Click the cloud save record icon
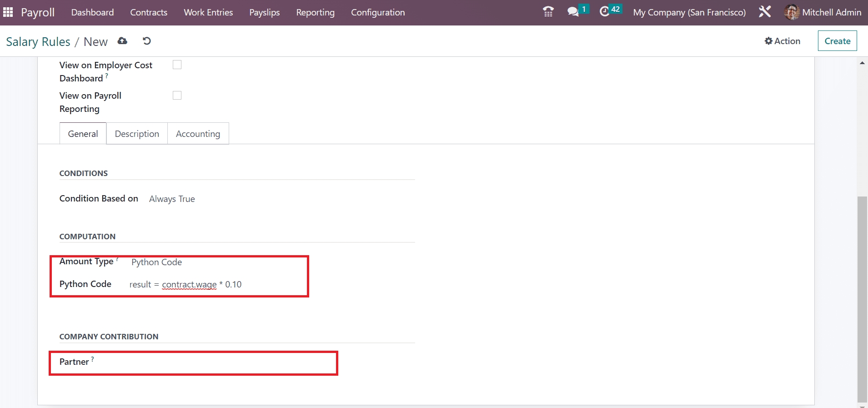This screenshot has width=868, height=408. click(122, 41)
